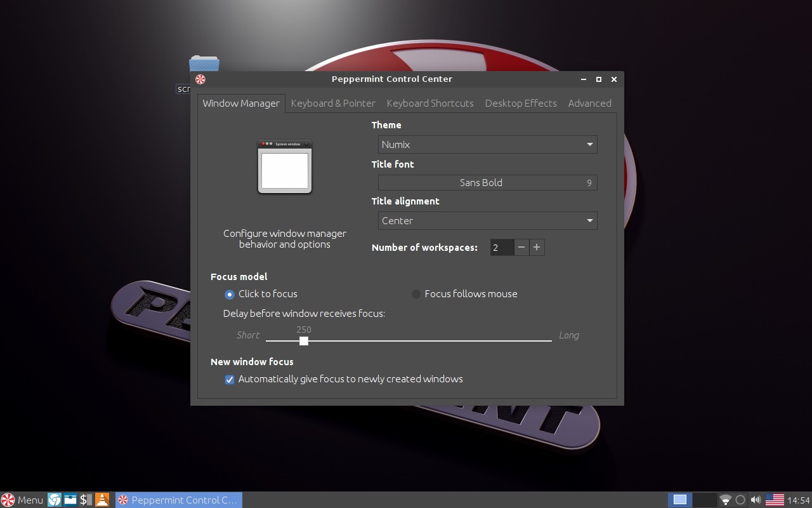The width and height of the screenshot is (812, 508).
Task: Open the Menu in the taskbar
Action: (x=22, y=500)
